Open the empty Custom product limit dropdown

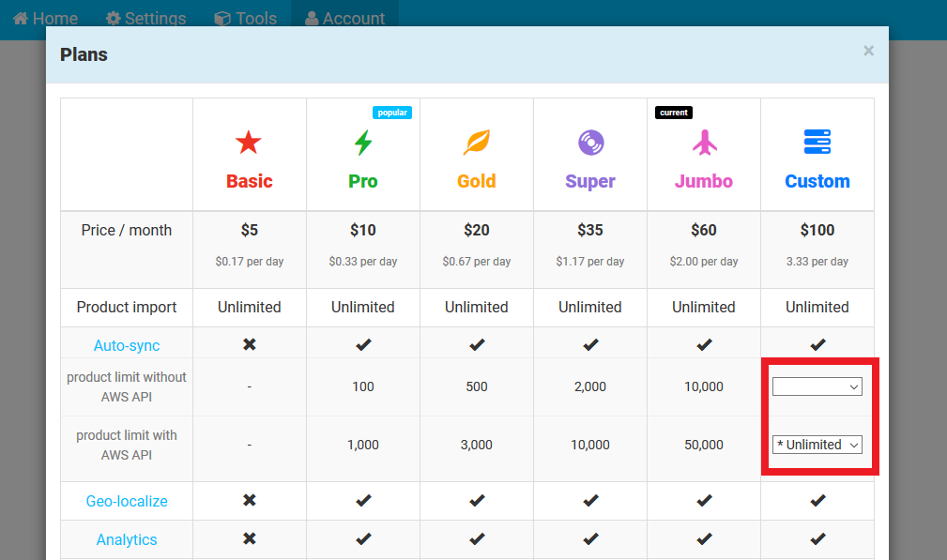pyautogui.click(x=817, y=386)
